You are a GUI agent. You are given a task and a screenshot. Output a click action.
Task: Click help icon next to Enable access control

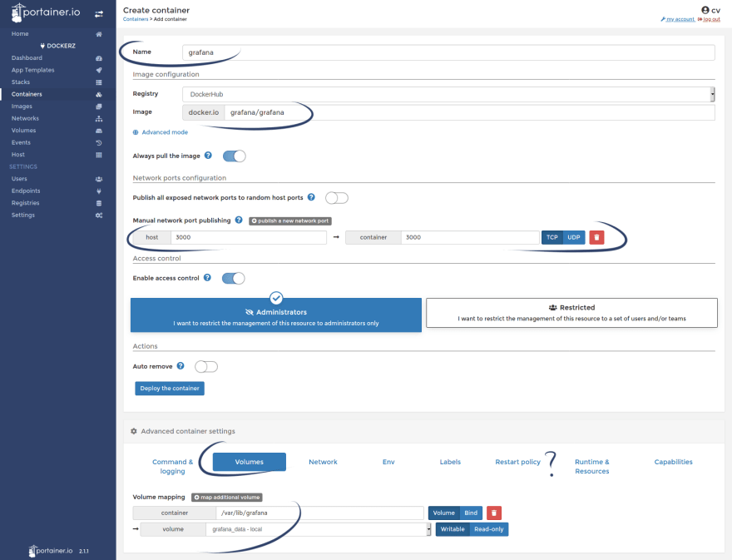(207, 277)
